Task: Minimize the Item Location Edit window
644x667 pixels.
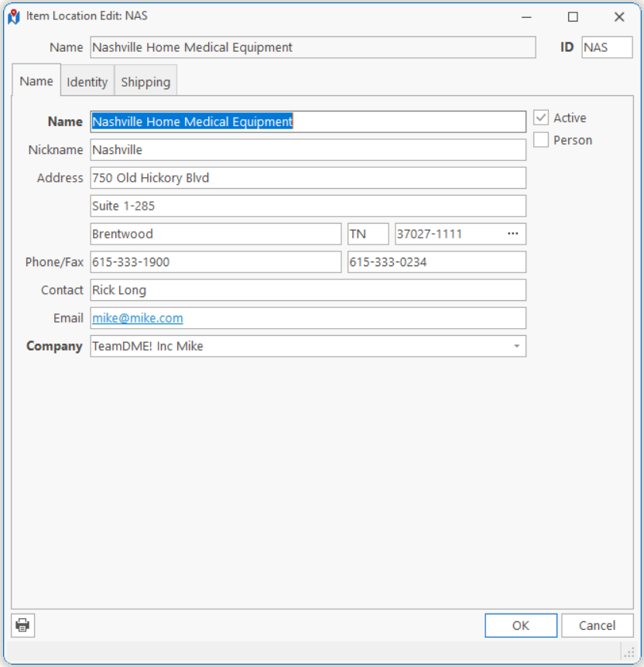Action: point(526,16)
